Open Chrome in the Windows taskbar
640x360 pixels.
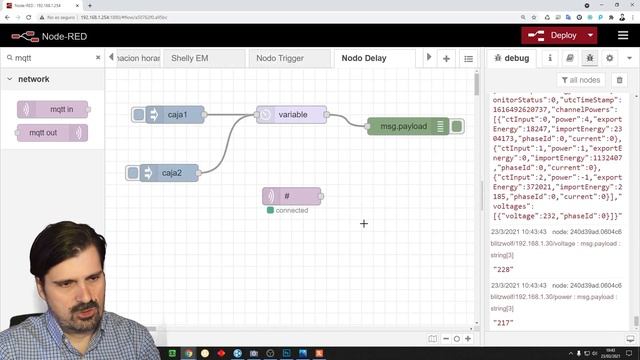point(189,353)
